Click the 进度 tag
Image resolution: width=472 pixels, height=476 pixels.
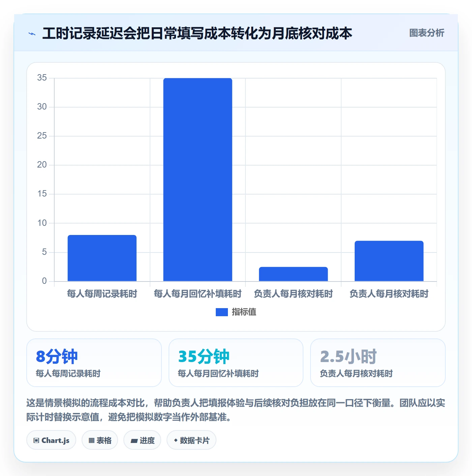(x=142, y=440)
